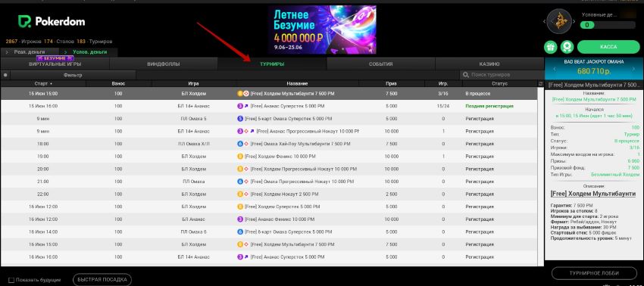The width and height of the screenshot is (644, 286).
Task: Click the blue 6 icon in Омаха Хай-Лоу row
Action: (x=240, y=144)
